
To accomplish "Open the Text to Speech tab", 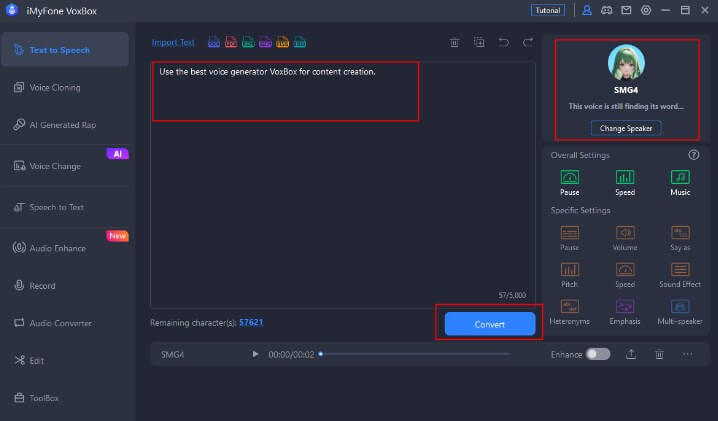I will (65, 49).
